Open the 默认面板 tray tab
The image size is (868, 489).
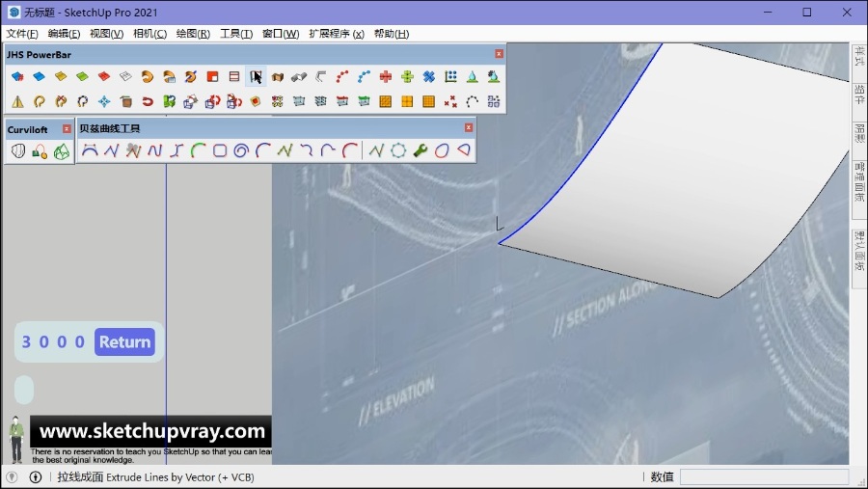click(x=859, y=251)
